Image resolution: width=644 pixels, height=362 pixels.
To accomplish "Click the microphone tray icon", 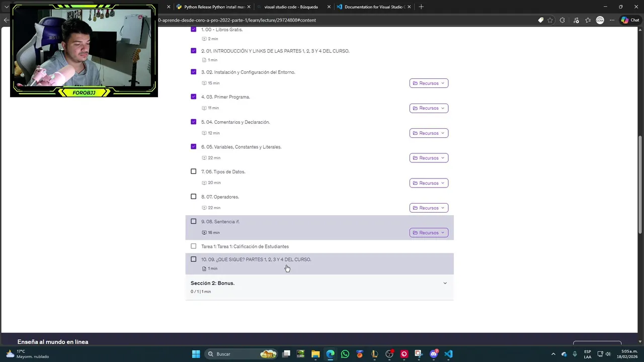I will click(x=575, y=354).
